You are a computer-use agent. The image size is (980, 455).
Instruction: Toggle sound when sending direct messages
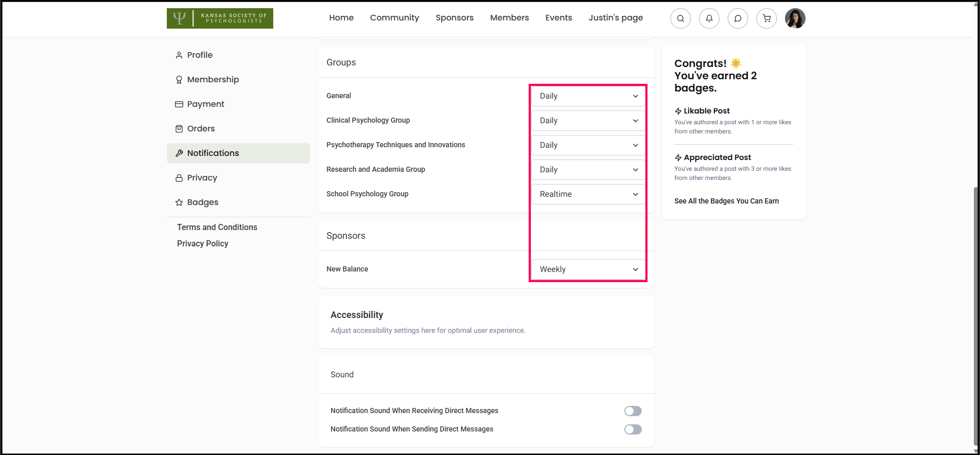click(x=633, y=429)
